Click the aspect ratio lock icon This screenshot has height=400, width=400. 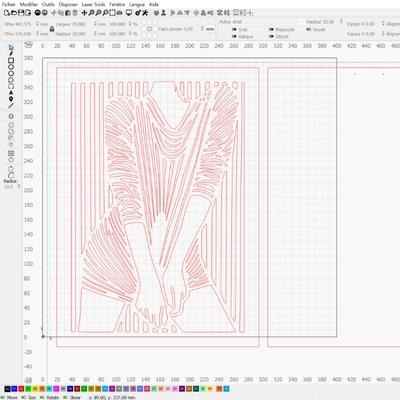click(52, 29)
